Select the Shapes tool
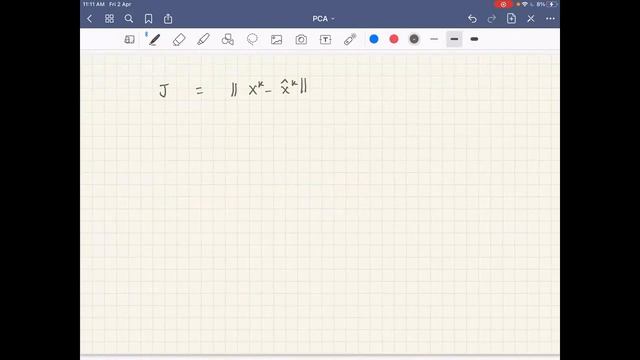Screen dimensions: 640x360 click(228, 40)
